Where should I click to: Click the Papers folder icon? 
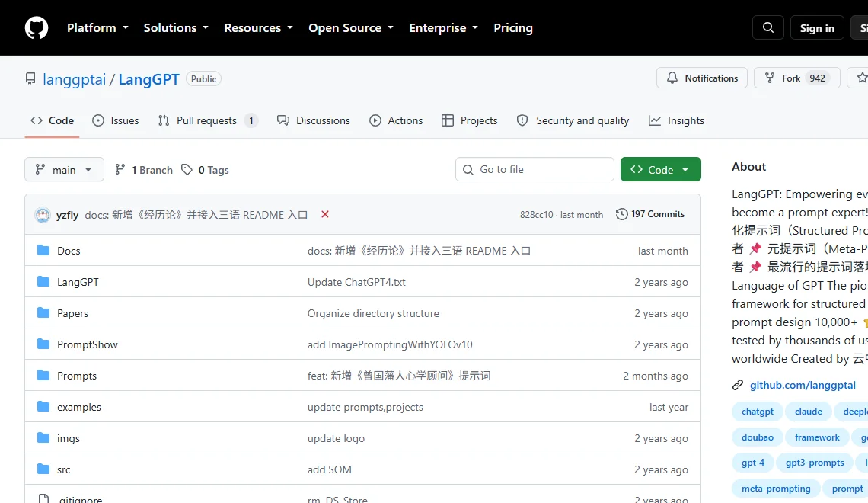click(x=43, y=313)
